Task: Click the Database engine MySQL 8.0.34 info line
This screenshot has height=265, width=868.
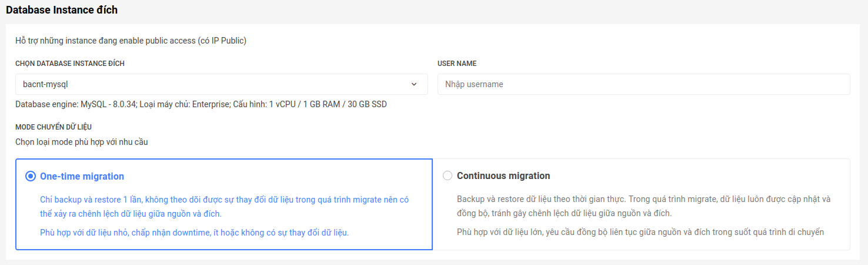Action: point(201,104)
